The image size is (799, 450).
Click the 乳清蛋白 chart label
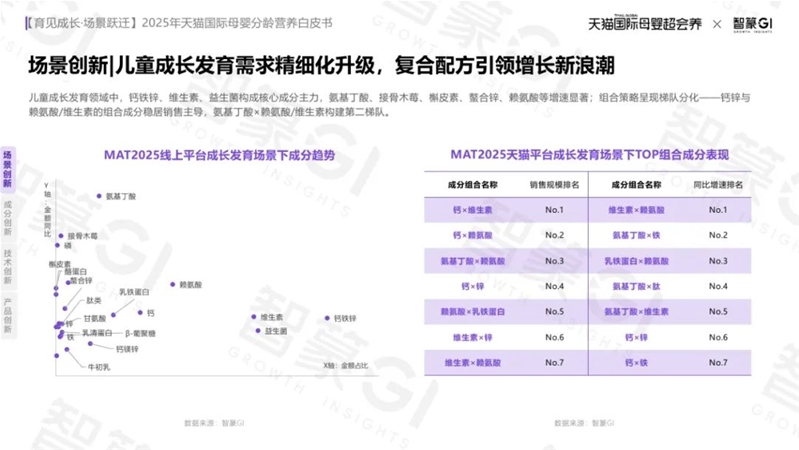click(97, 333)
